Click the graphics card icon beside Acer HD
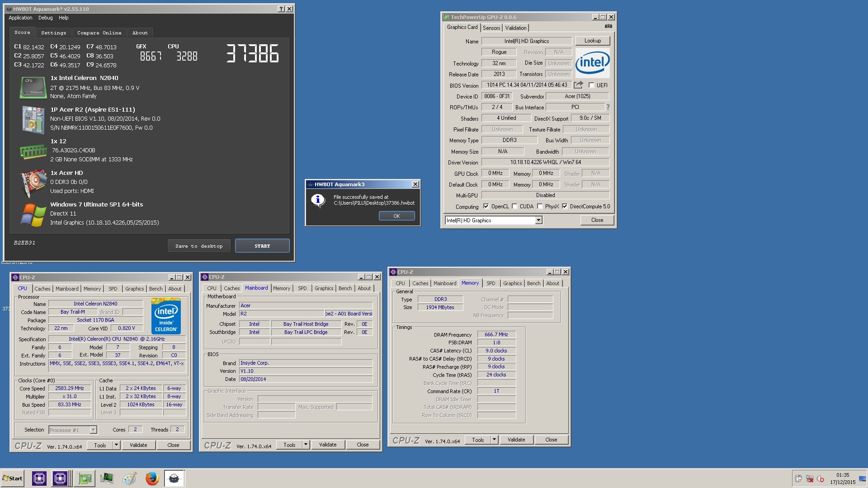The image size is (868, 488). tap(33, 183)
